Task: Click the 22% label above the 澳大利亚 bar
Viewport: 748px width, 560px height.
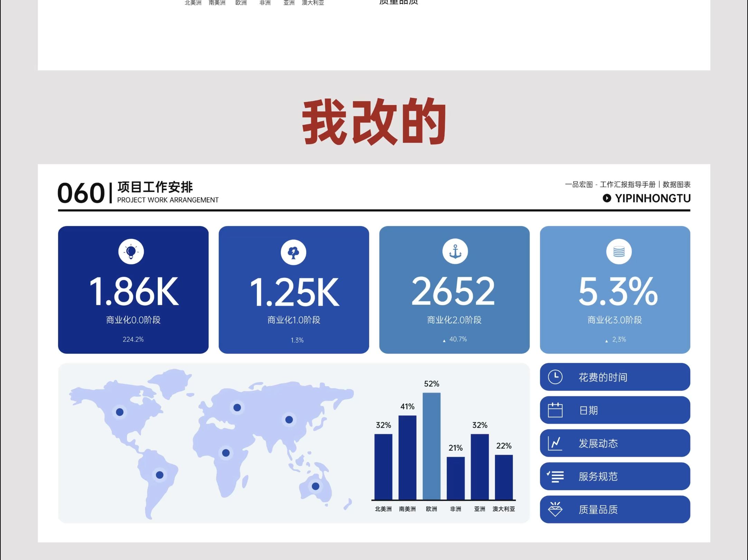Action: pyautogui.click(x=504, y=446)
